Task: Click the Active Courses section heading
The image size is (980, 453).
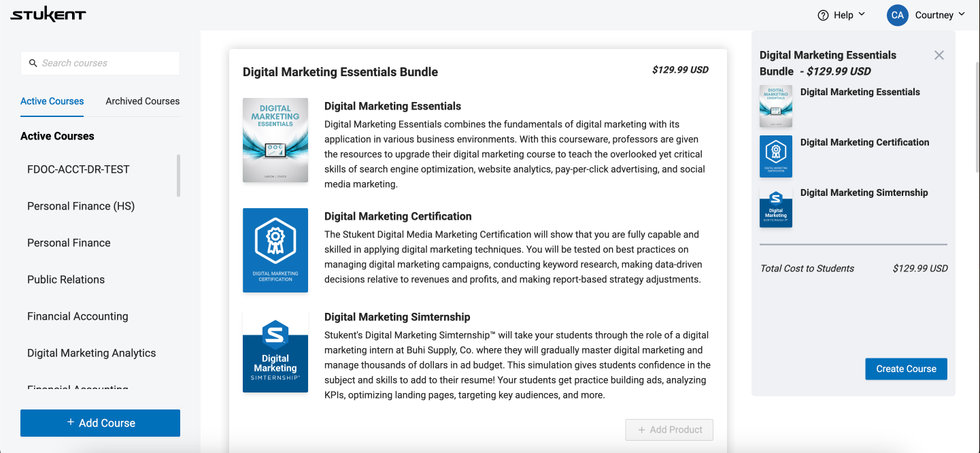Action: click(57, 136)
